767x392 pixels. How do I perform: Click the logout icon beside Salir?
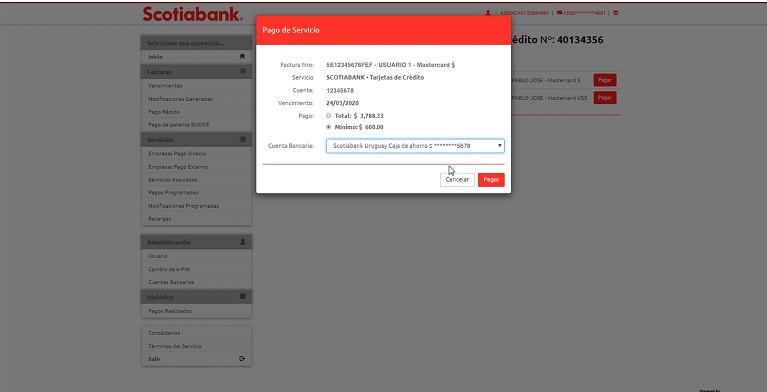click(242, 359)
